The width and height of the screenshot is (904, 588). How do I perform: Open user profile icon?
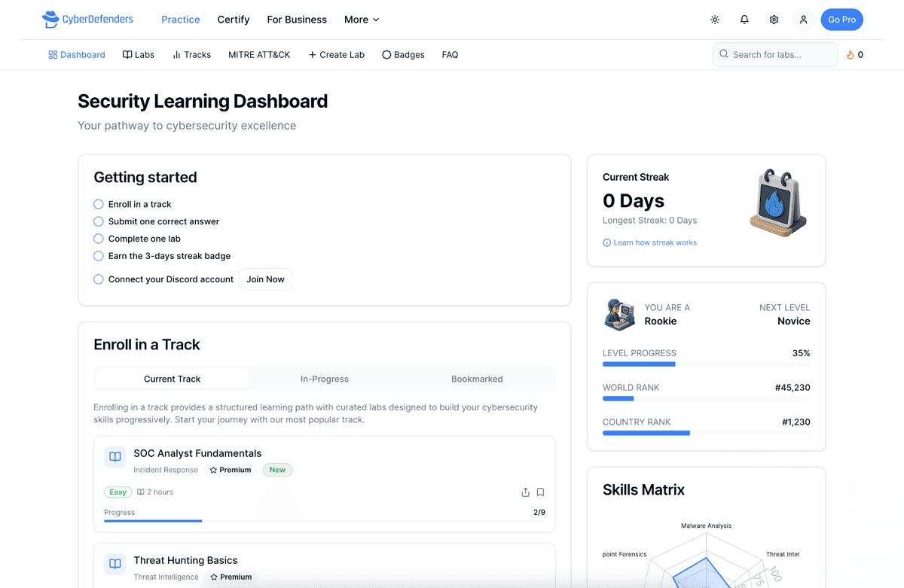click(x=803, y=20)
